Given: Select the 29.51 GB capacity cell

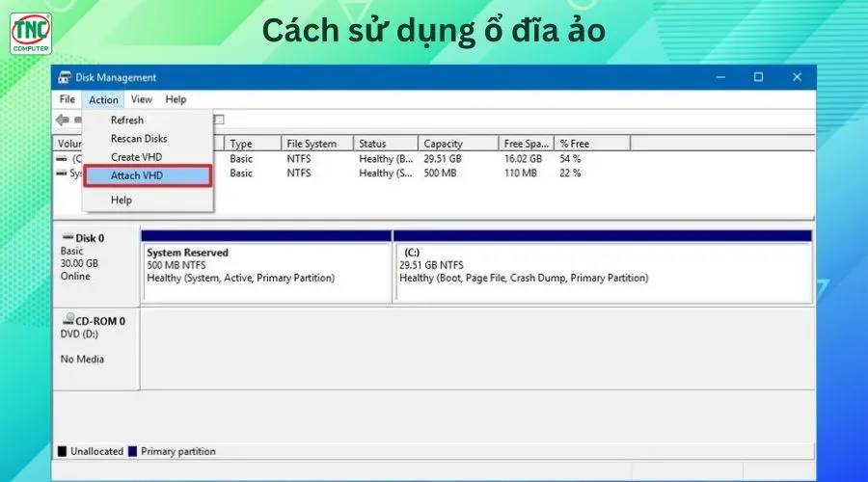Looking at the screenshot, I should [443, 159].
